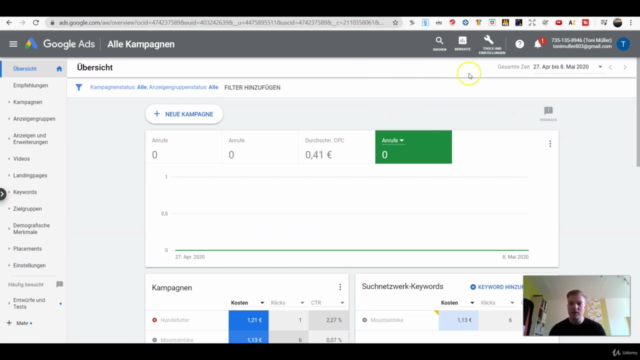Open Einstellungen in the sidebar
This screenshot has width=640, height=360.
(29, 265)
